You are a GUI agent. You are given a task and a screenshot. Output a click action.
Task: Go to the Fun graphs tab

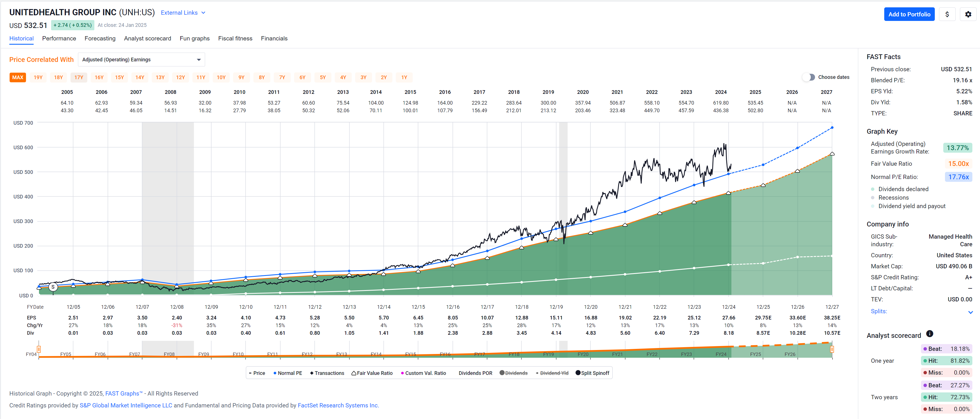click(x=195, y=38)
